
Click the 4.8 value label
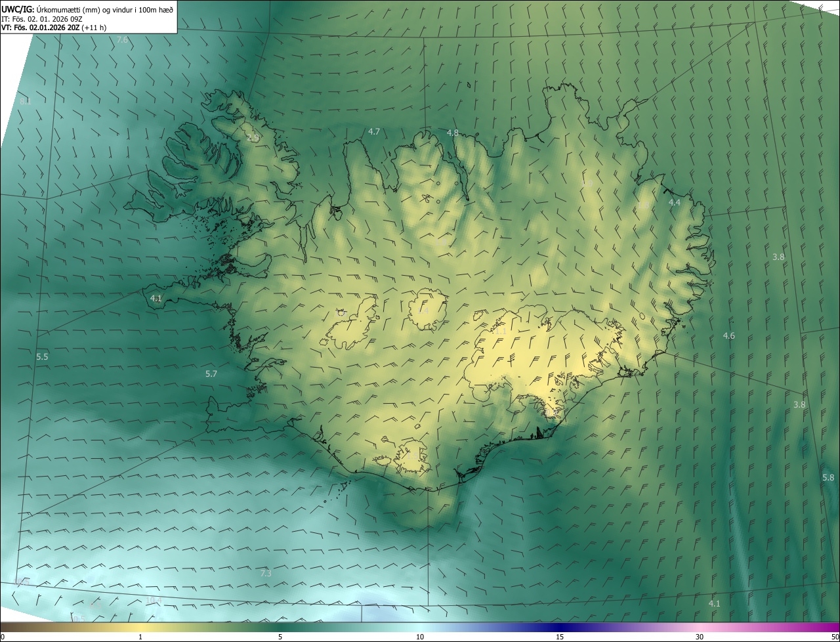pyautogui.click(x=453, y=133)
